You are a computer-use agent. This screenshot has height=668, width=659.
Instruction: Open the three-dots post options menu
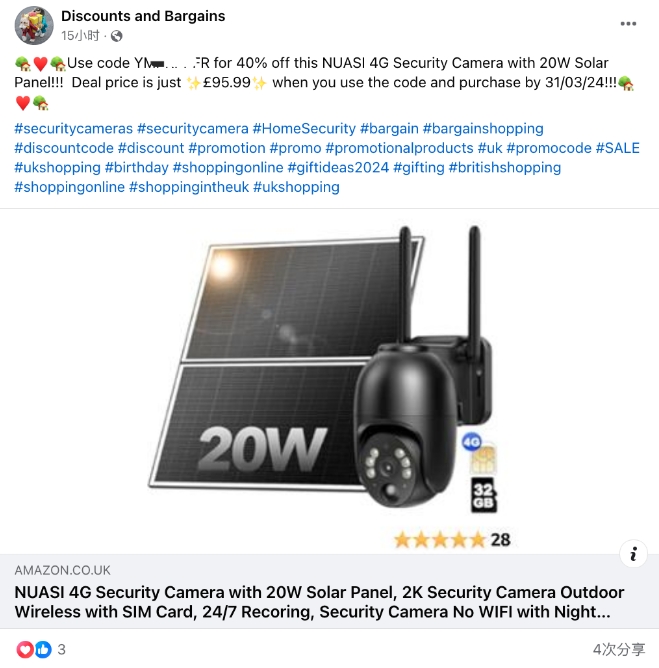(628, 24)
